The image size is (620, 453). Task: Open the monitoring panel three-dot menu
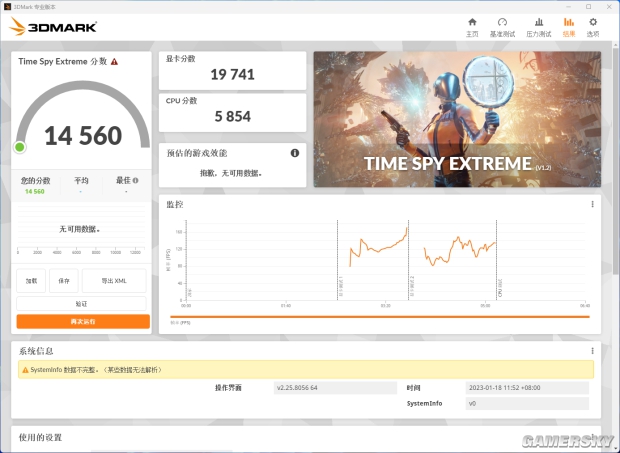pos(592,204)
